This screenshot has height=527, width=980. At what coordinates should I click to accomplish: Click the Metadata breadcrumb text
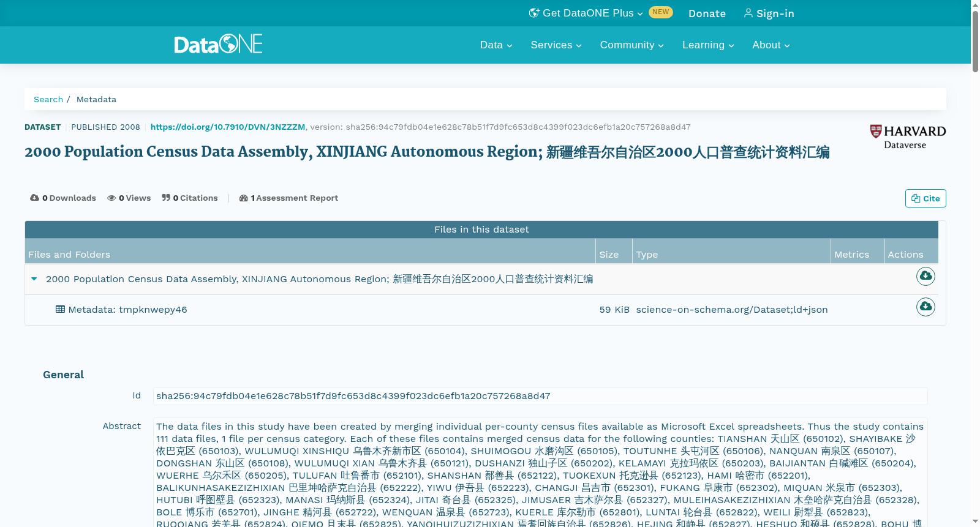pyautogui.click(x=96, y=99)
